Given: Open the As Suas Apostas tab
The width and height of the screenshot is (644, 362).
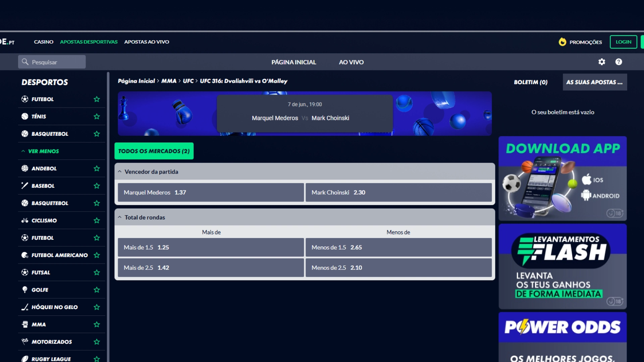Looking at the screenshot, I should [594, 82].
